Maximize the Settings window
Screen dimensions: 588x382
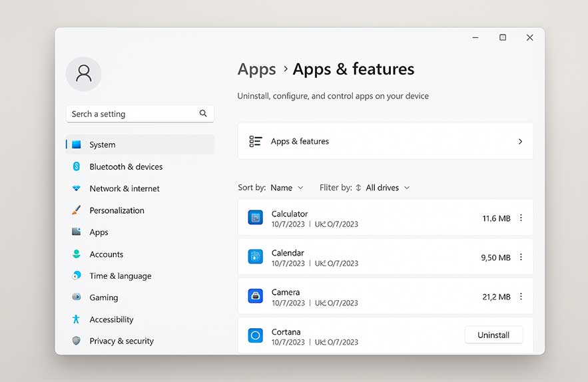[x=503, y=37]
